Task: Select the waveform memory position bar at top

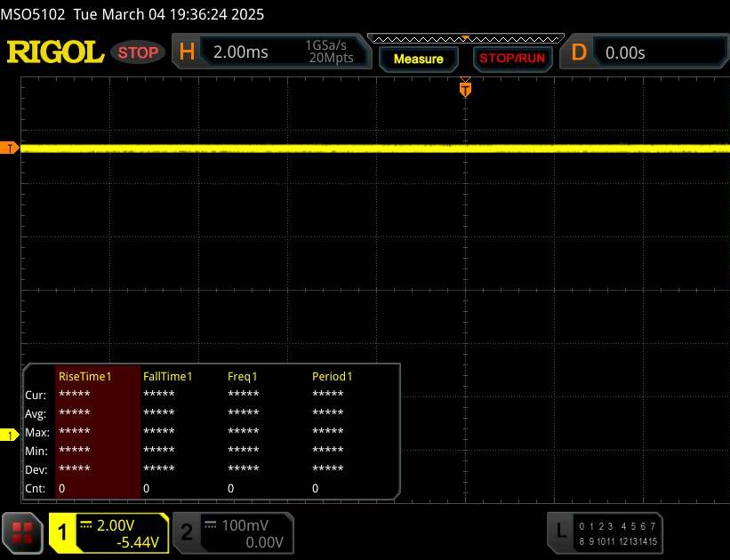Action: pyautogui.click(x=466, y=38)
